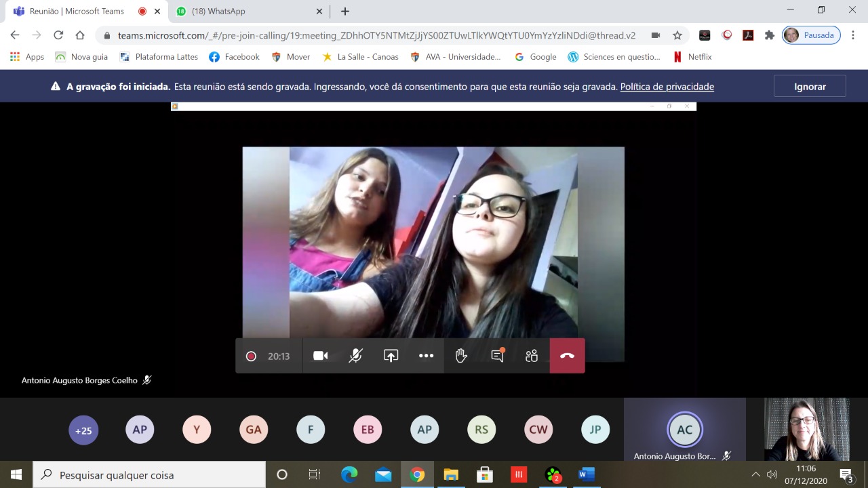This screenshot has height=488, width=868.
Task: Open the Mover bookmark
Action: [290, 57]
